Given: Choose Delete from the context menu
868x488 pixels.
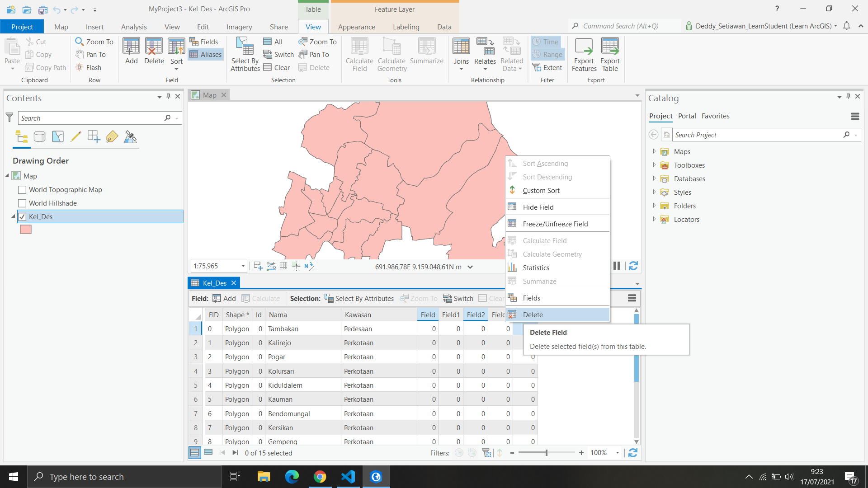Looking at the screenshot, I should (x=533, y=315).
